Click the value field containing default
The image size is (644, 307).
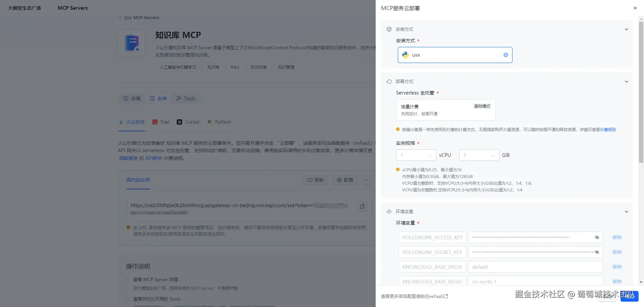[x=535, y=267]
